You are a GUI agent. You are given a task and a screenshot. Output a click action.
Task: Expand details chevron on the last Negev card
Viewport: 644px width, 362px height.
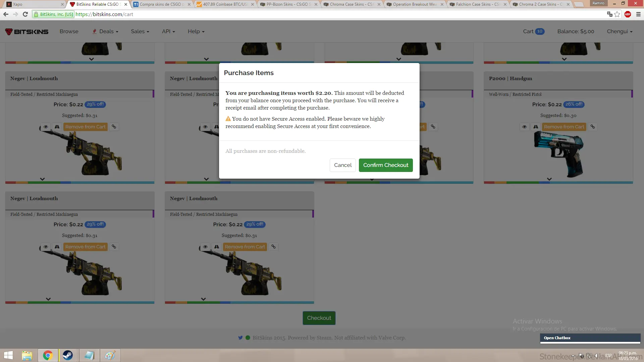click(x=203, y=299)
